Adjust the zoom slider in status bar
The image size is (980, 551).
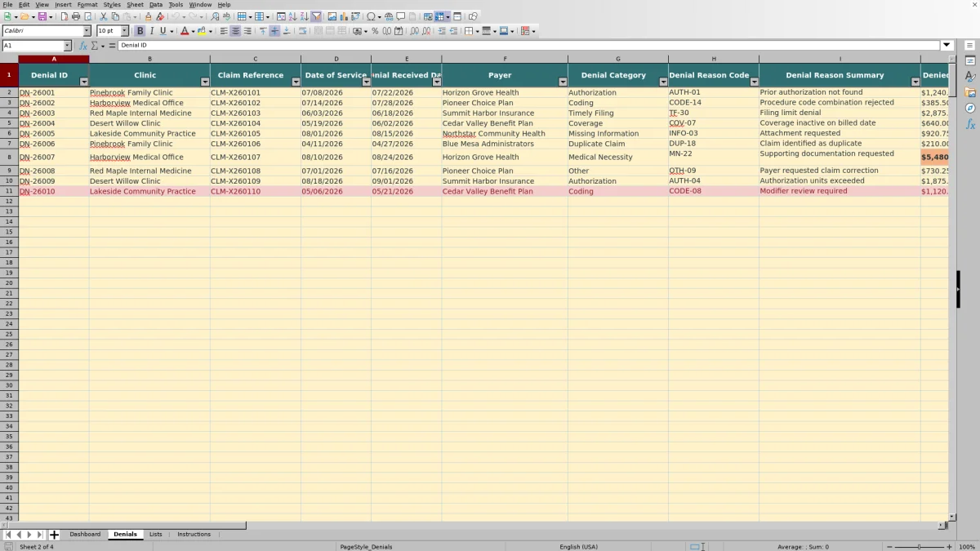point(919,547)
